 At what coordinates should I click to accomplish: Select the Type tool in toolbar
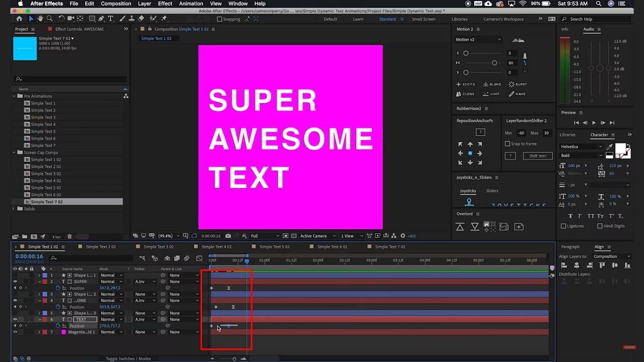click(x=110, y=19)
